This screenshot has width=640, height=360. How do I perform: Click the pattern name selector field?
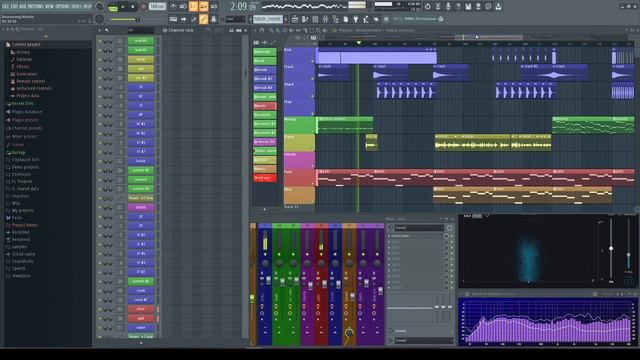point(268,19)
